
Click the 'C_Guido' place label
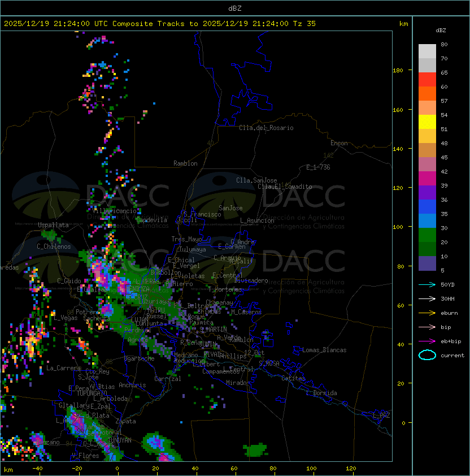coord(69,281)
